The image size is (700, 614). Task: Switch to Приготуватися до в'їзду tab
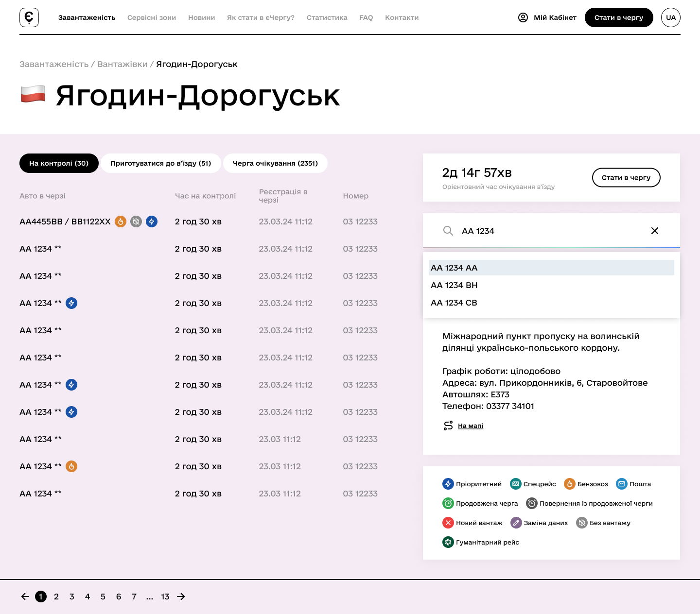(160, 163)
